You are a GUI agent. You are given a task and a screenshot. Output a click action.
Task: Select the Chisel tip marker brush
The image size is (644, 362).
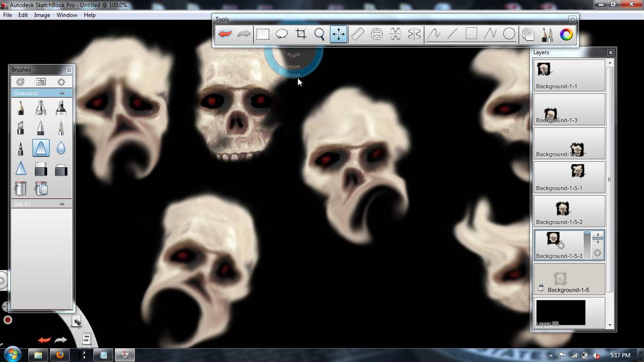(21, 128)
